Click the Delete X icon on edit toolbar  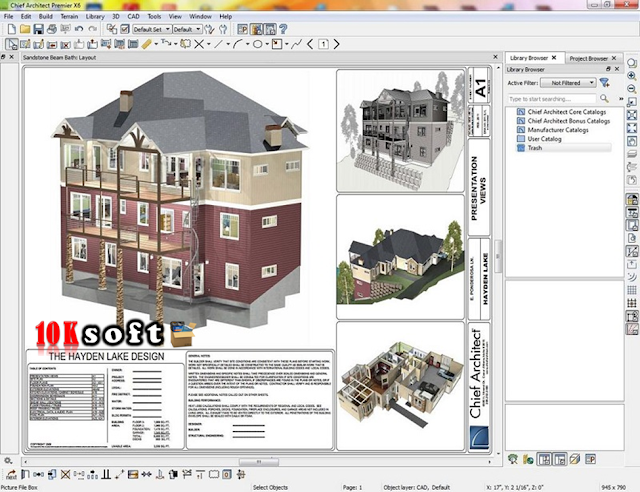[x=65, y=474]
